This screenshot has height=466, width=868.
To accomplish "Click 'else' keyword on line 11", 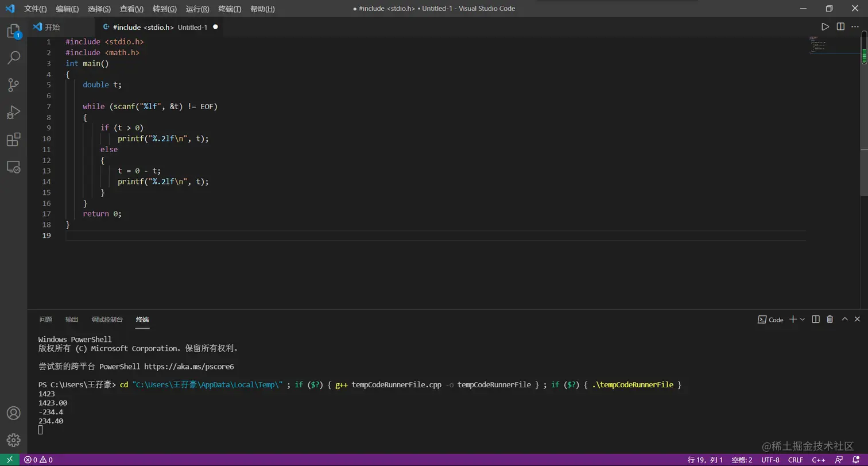I will coord(109,149).
